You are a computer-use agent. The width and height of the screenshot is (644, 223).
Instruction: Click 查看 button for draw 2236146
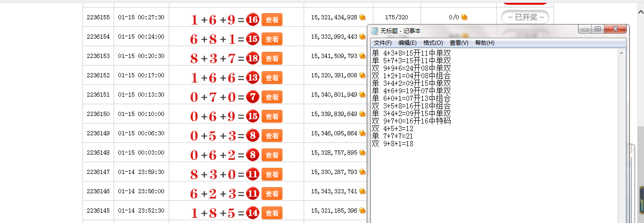click(272, 193)
